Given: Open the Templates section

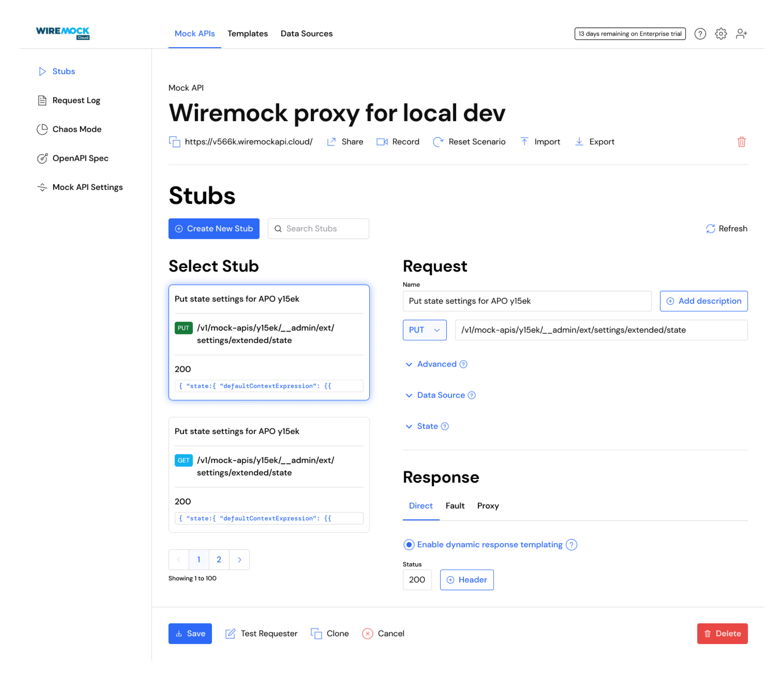Looking at the screenshot, I should point(247,33).
